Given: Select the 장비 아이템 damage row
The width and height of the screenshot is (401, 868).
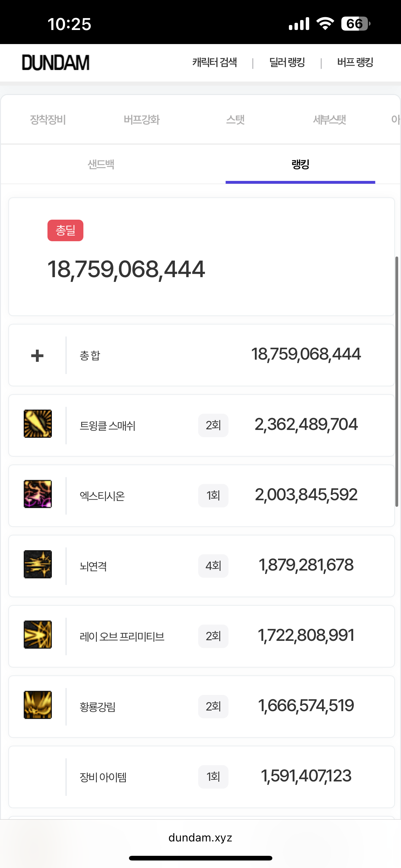Looking at the screenshot, I should pos(201,777).
